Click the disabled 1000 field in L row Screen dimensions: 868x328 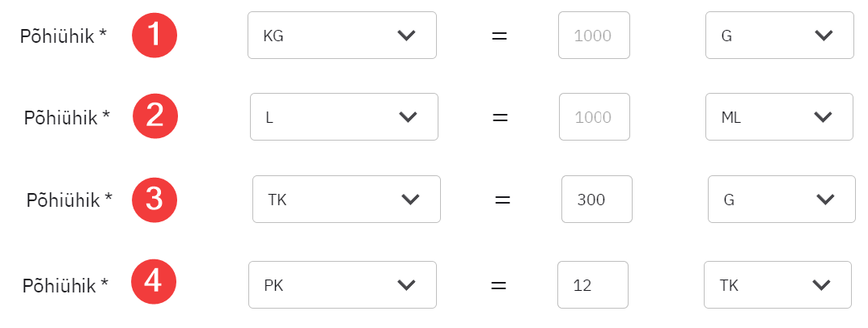595,117
